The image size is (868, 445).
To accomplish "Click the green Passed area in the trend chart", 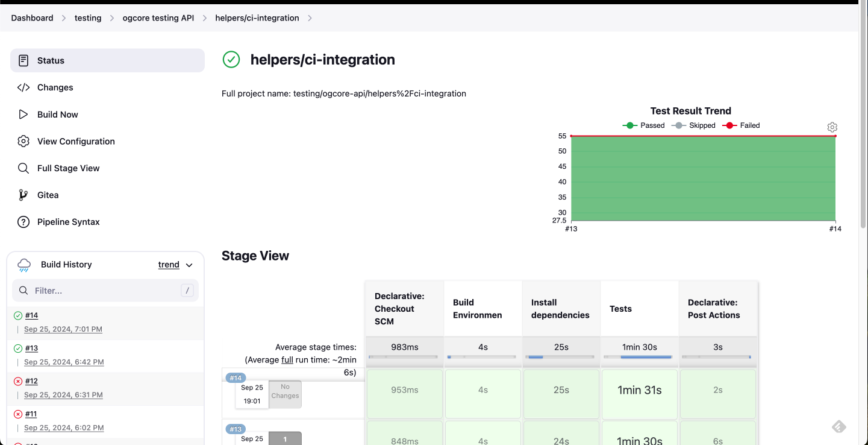I will pos(703,178).
